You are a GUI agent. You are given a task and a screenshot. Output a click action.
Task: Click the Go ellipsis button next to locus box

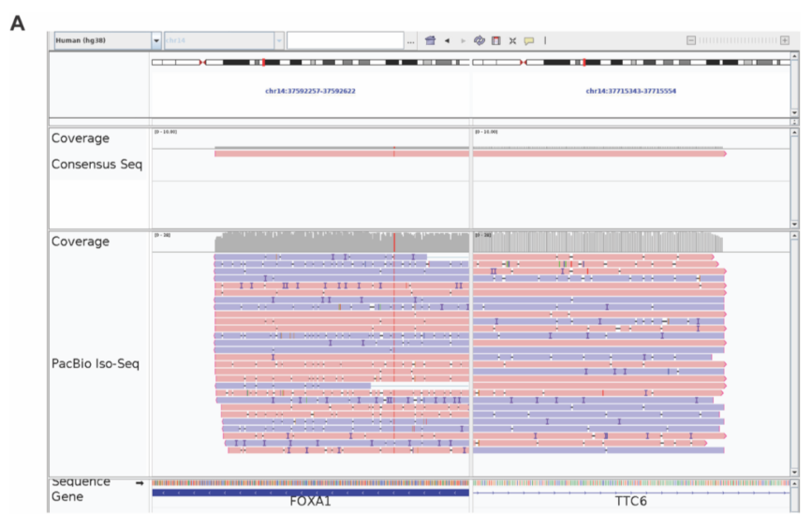point(410,41)
